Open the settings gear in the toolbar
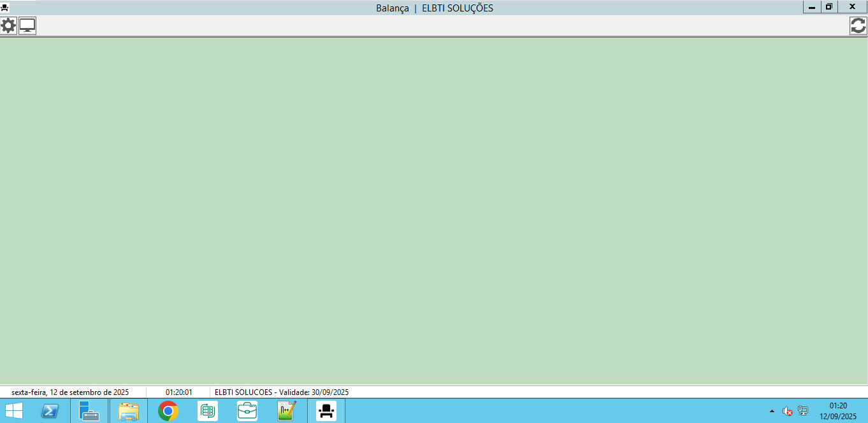 [8, 26]
